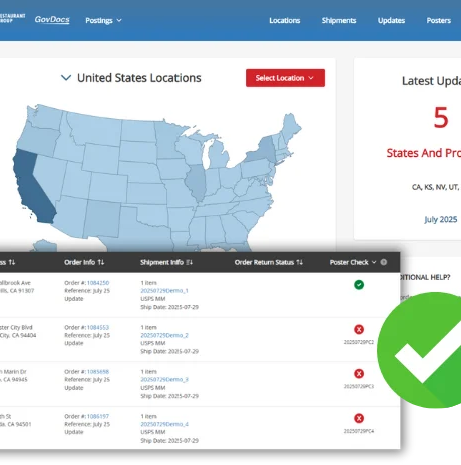461x465 pixels.
Task: Sort table by Order Return Status
Action: pos(269,262)
